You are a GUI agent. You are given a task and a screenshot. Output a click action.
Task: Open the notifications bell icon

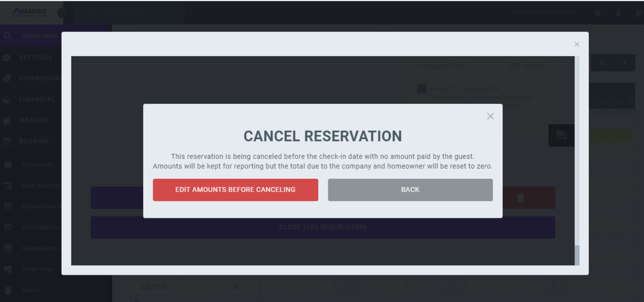click(619, 13)
